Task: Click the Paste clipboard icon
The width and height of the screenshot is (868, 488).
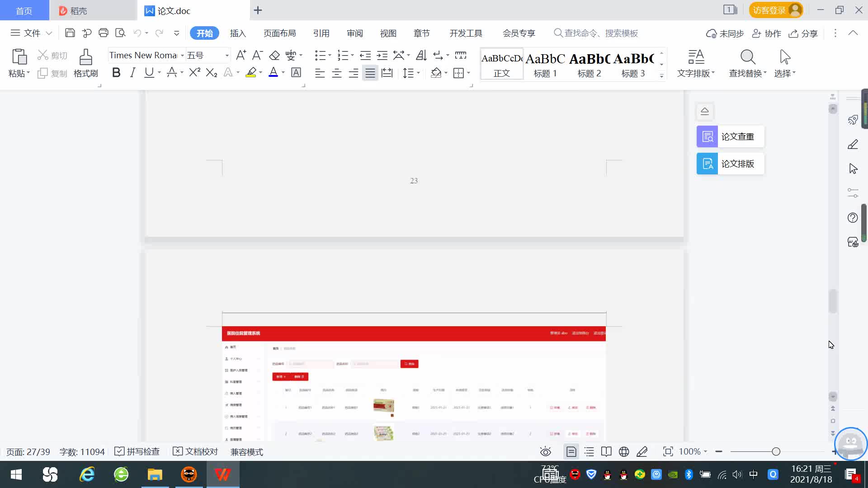Action: [19, 57]
